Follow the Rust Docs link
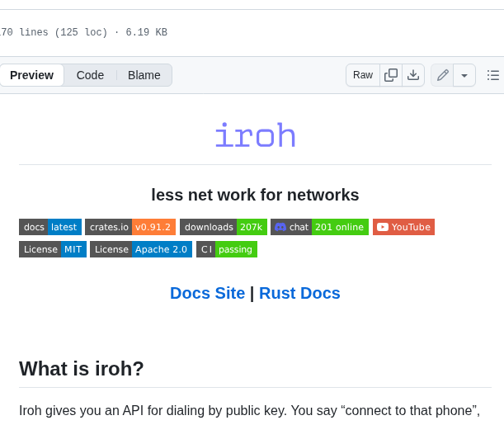The height and width of the screenshot is (425, 504). point(299,293)
